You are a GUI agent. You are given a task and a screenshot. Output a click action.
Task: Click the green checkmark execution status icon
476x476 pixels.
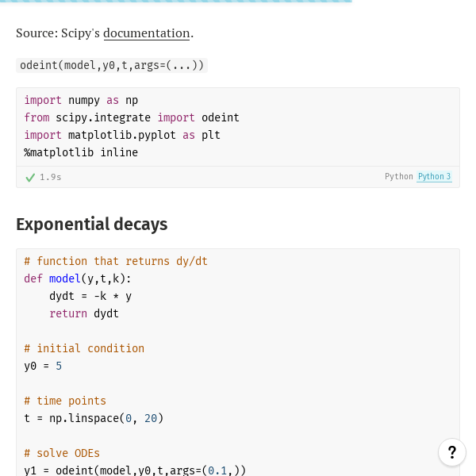(30, 177)
